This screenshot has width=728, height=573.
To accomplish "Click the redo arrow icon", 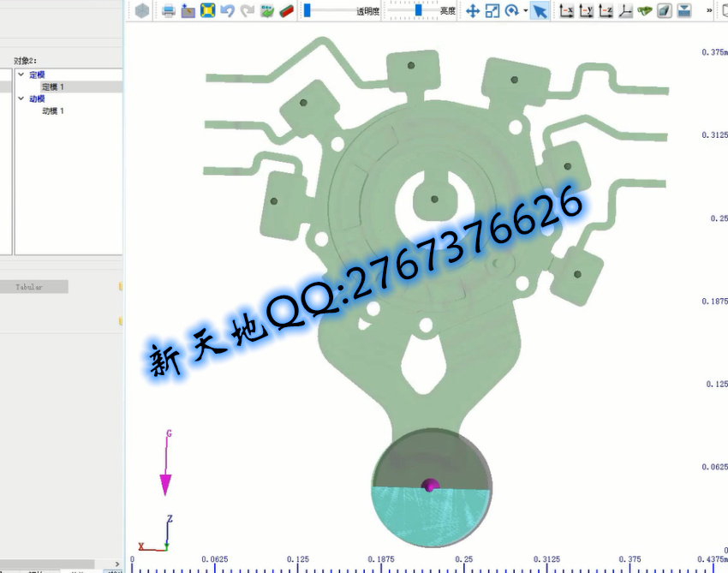I will point(248,11).
